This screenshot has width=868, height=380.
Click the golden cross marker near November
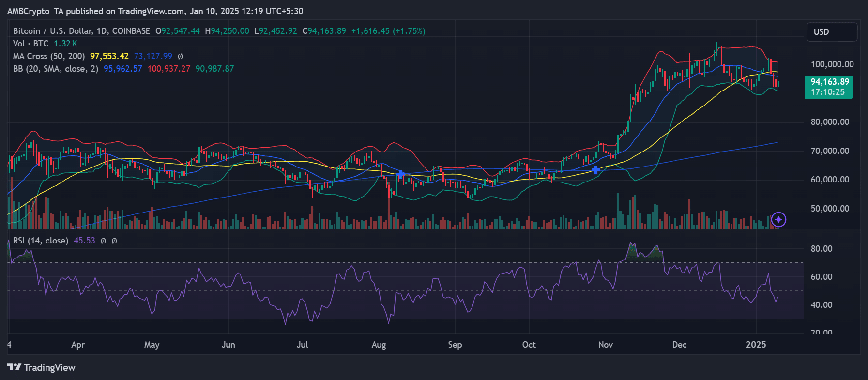click(x=596, y=170)
